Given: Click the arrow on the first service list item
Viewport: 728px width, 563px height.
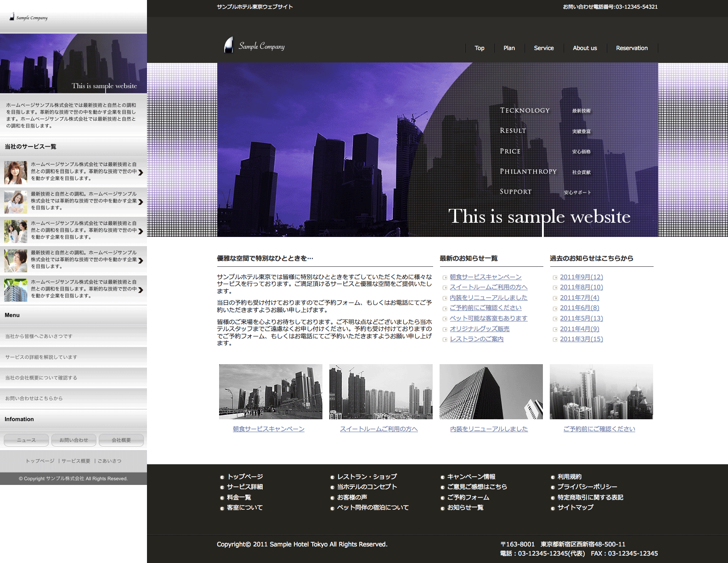Looking at the screenshot, I should tap(141, 172).
